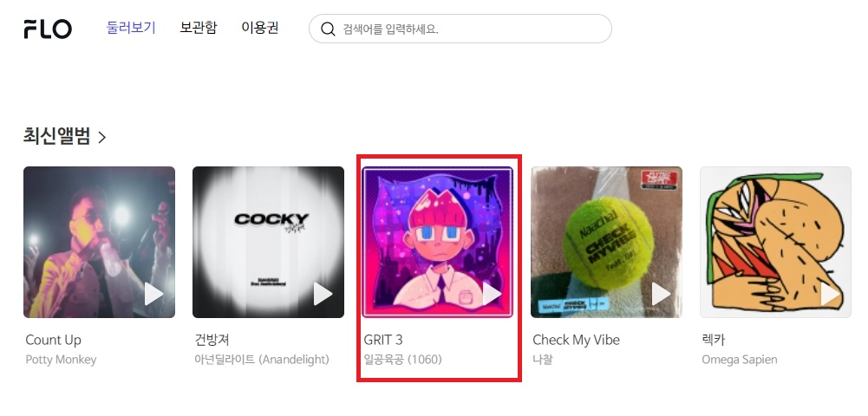This screenshot has width=868, height=416.
Task: Open artist 일공육공 (1060) link
Action: pyautogui.click(x=403, y=360)
